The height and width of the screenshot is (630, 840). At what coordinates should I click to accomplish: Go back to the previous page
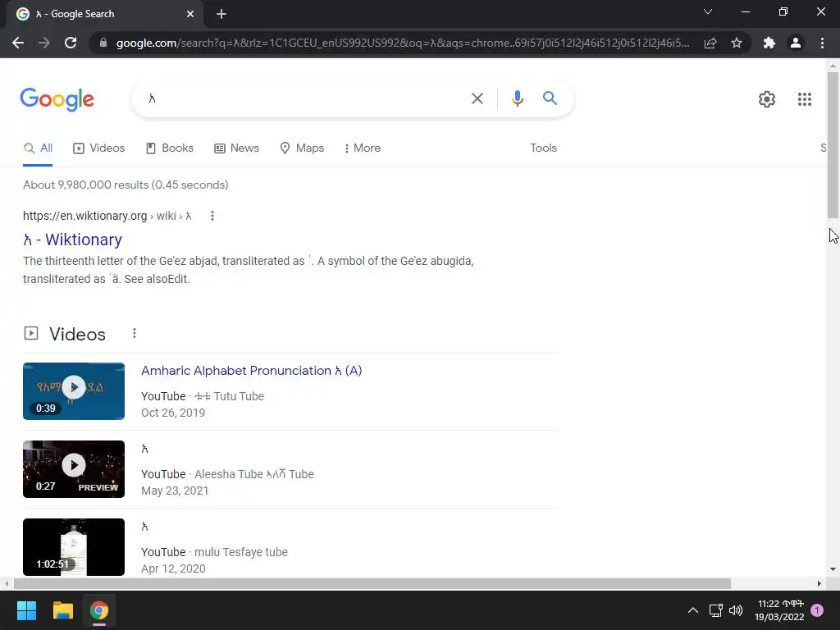click(x=18, y=43)
